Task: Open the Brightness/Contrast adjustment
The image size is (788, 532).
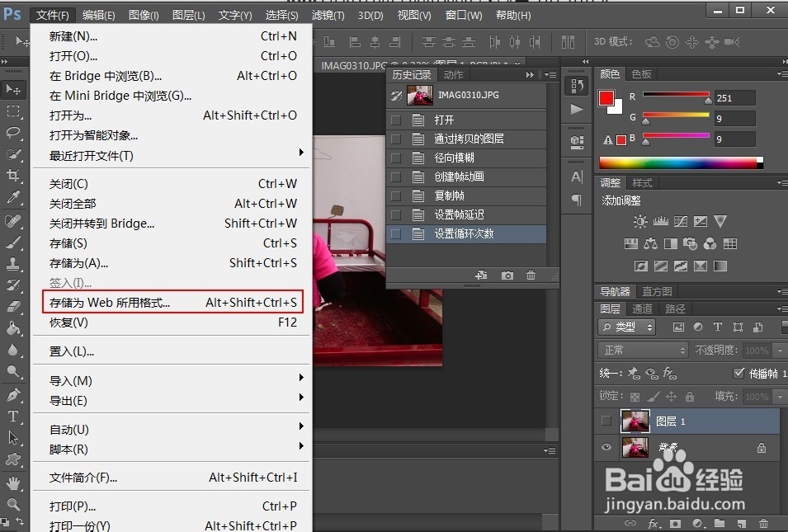Action: pos(639,221)
